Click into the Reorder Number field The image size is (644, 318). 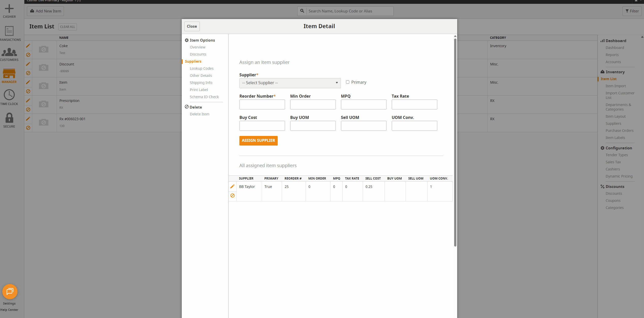click(262, 104)
